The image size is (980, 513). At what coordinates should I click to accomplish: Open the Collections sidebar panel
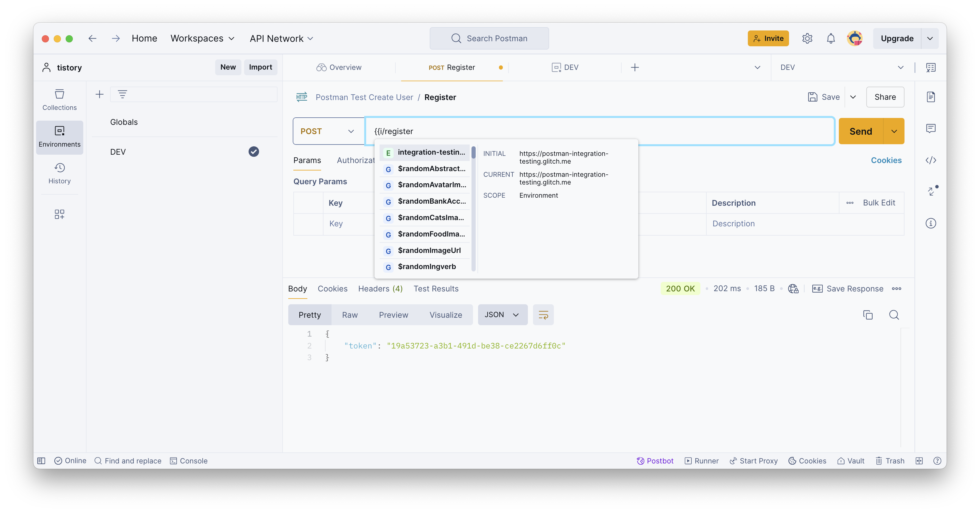click(x=59, y=100)
